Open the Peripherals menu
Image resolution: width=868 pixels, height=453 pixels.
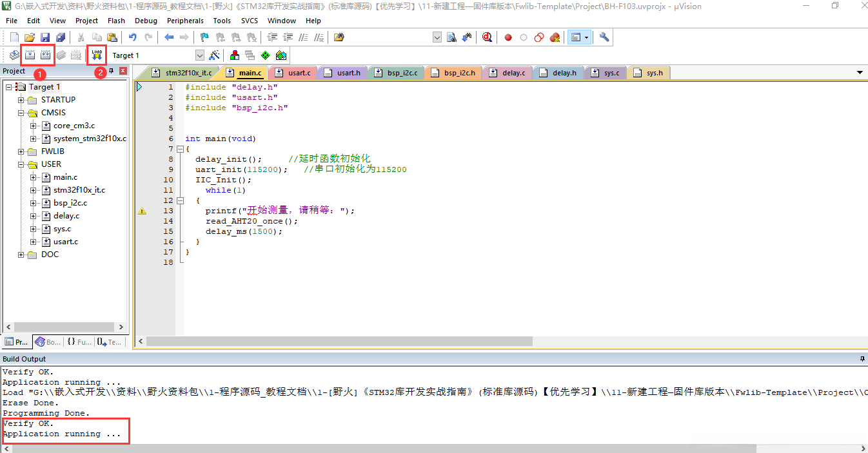click(185, 21)
